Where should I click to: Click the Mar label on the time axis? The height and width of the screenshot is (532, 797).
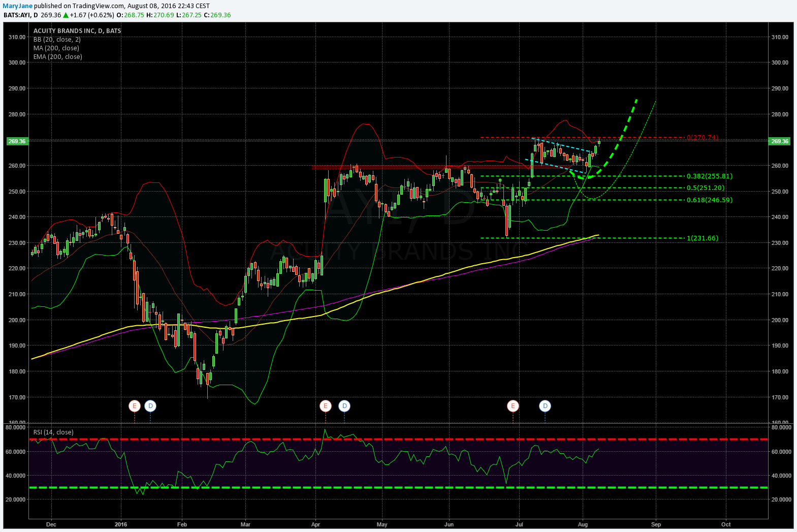(245, 524)
